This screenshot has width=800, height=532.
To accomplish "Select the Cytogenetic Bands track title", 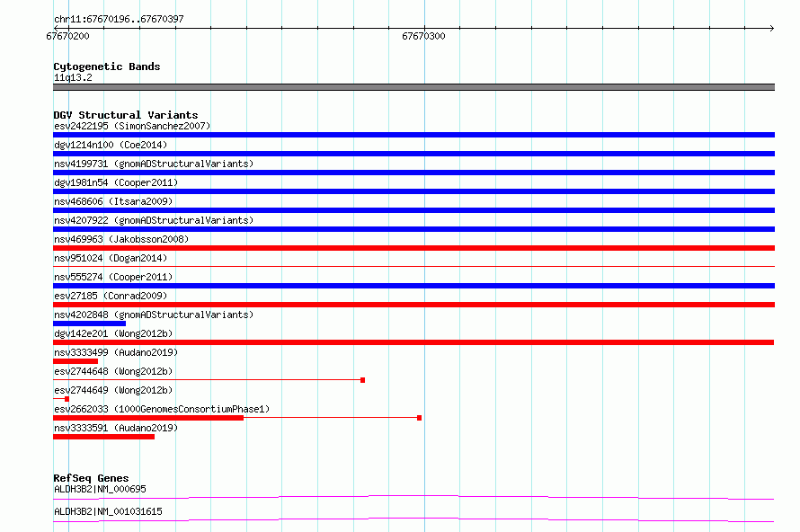I will click(x=107, y=66).
